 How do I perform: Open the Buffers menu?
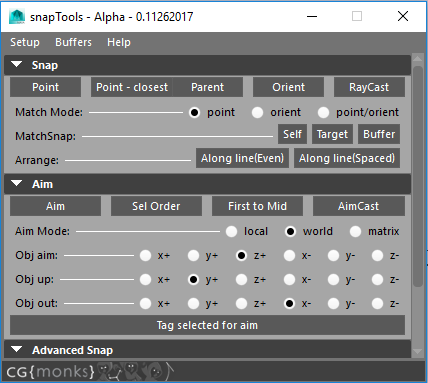click(73, 42)
